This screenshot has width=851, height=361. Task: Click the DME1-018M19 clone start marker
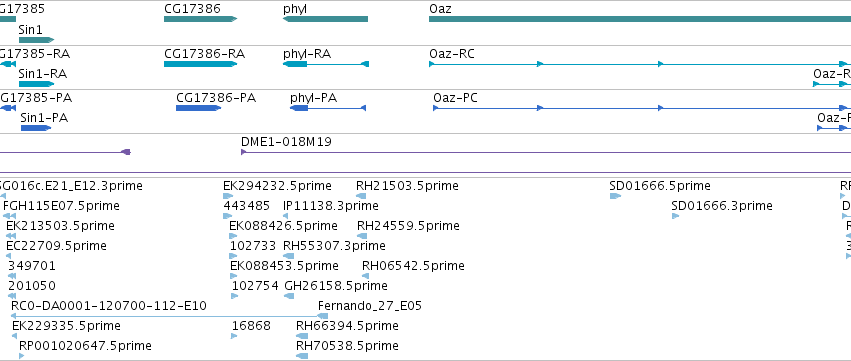244,152
